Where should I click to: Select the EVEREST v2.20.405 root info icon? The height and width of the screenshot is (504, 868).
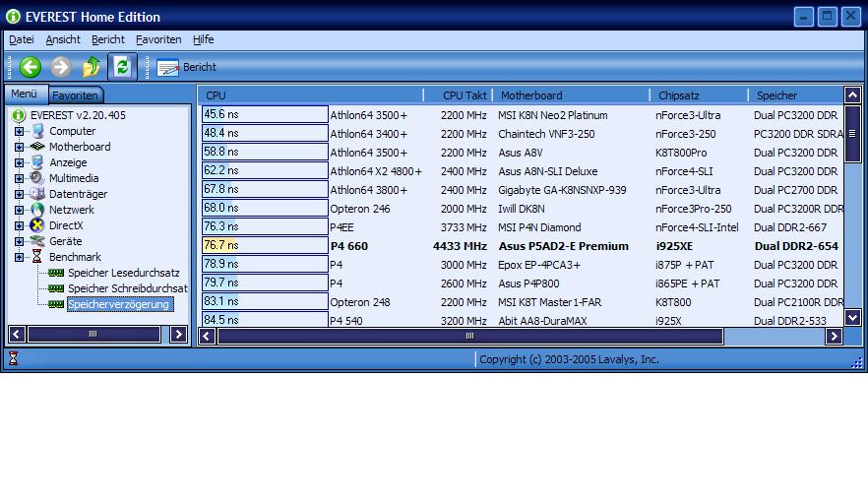pos(19,115)
